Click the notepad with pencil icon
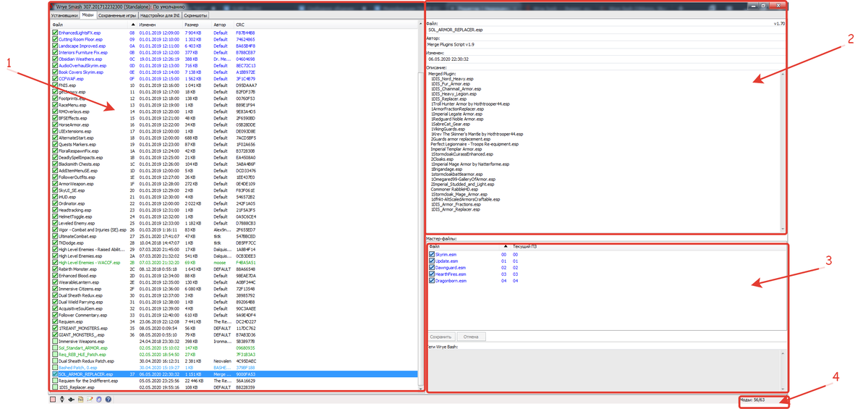The height and width of the screenshot is (409, 868). [90, 400]
